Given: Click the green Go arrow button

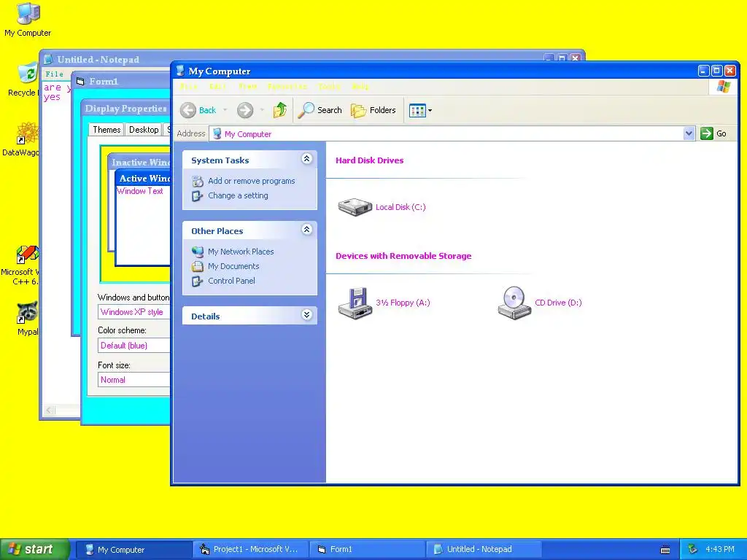Looking at the screenshot, I should point(706,134).
